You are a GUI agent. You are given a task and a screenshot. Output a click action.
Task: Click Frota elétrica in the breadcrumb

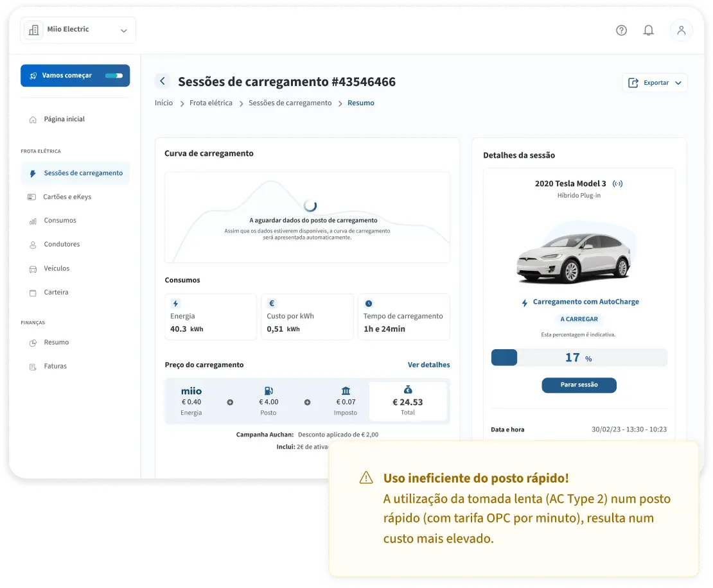pos(211,103)
